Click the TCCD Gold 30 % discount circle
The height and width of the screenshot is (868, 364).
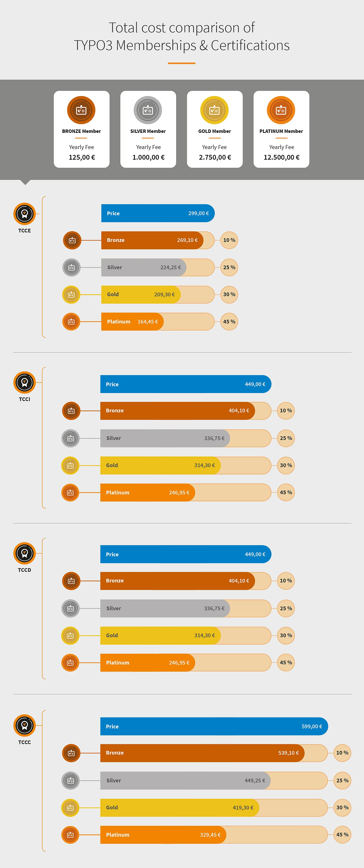[286, 635]
